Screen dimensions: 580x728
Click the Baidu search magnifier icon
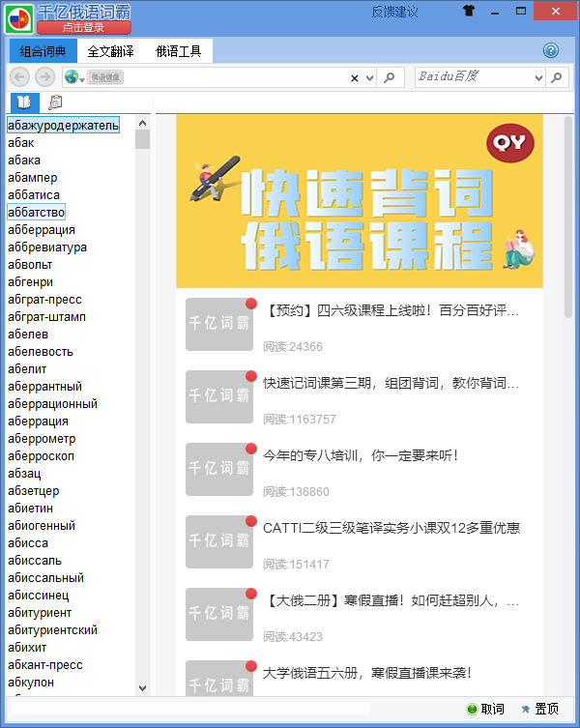coord(557,77)
